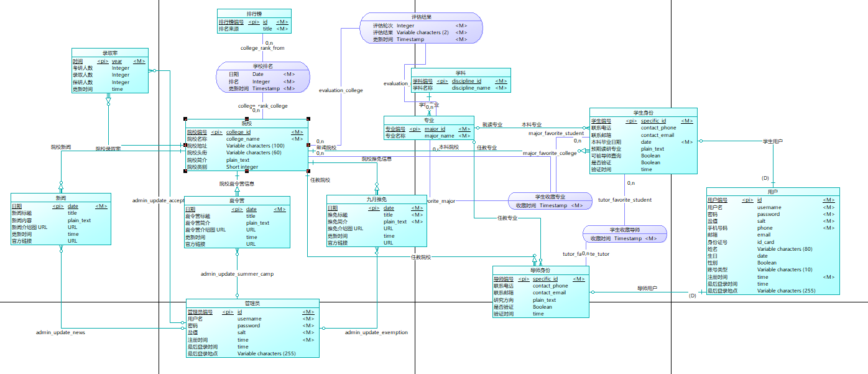Click the 录取率 entity header
The height and width of the screenshot is (374, 868).
(x=110, y=53)
